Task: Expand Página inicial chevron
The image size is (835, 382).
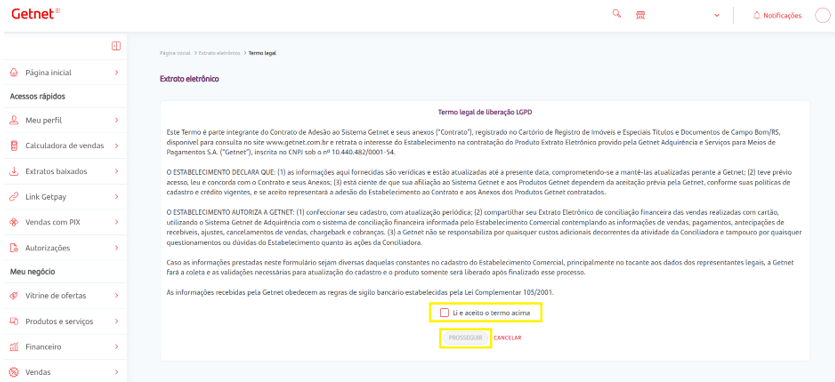Action: [x=116, y=72]
